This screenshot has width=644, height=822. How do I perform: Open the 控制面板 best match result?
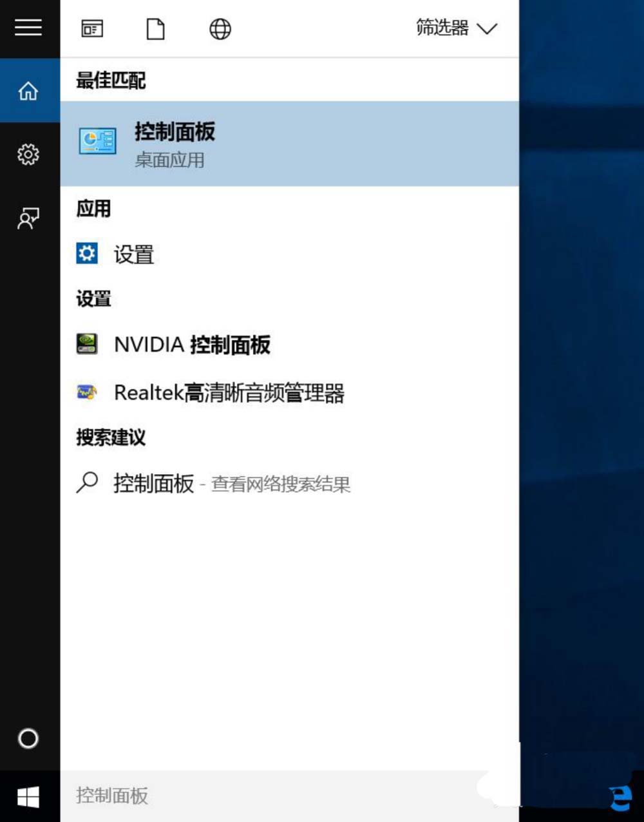(x=290, y=144)
